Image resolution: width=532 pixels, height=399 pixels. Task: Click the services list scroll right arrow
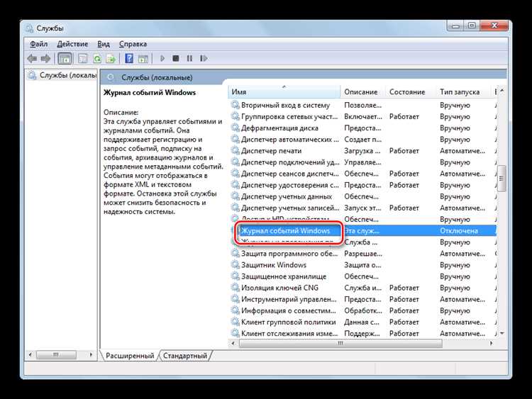pyautogui.click(x=492, y=344)
